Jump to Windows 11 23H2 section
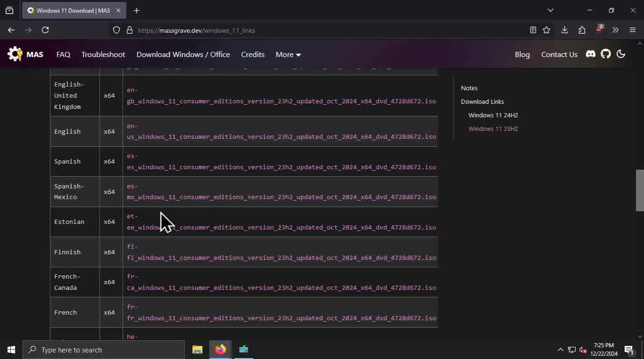The width and height of the screenshot is (644, 359). coord(493,129)
